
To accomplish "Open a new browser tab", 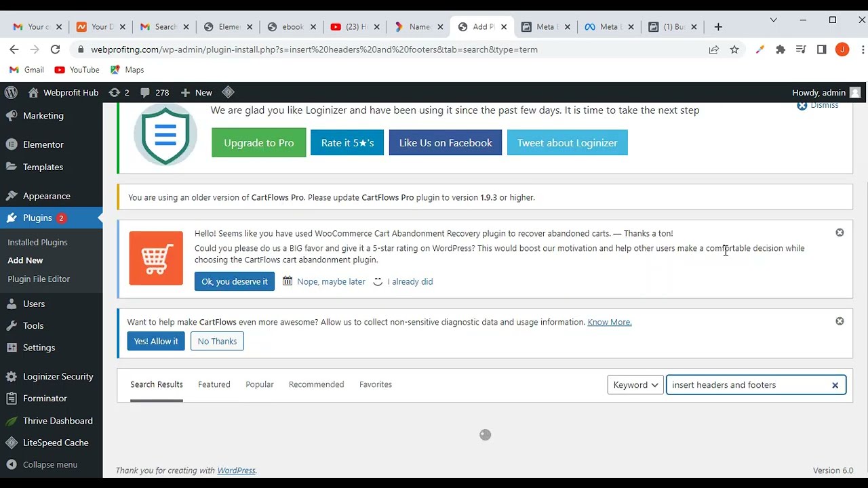I will click(x=718, y=27).
